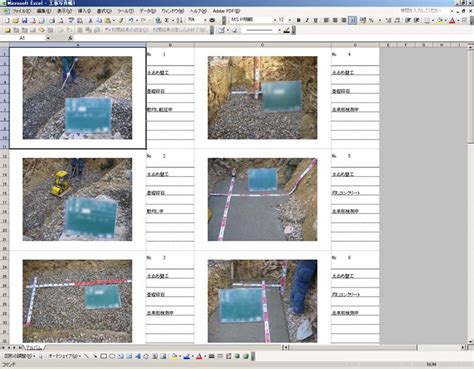Open the Insert menu

coord(84,11)
